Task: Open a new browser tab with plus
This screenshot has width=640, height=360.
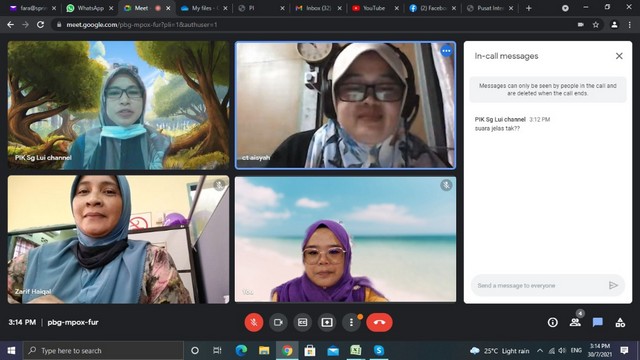Action: (529, 8)
